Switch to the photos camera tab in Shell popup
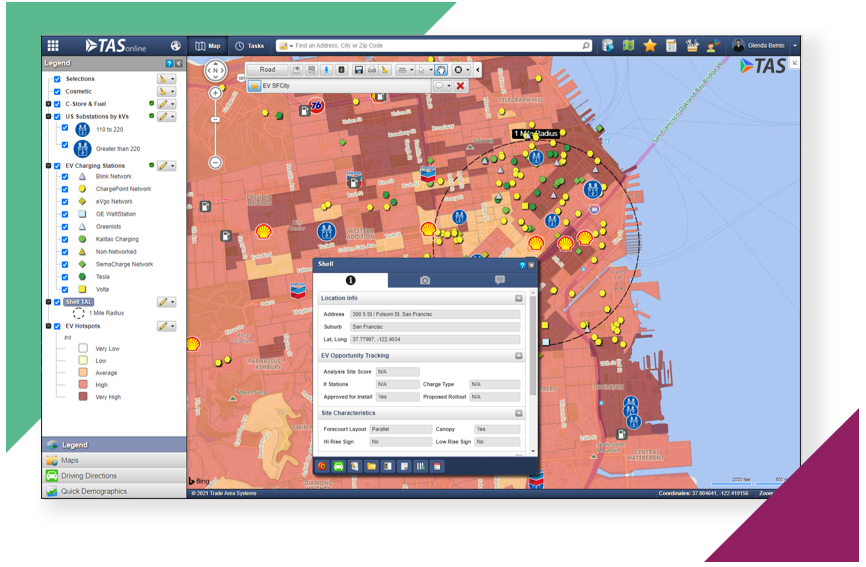 pyautogui.click(x=425, y=280)
